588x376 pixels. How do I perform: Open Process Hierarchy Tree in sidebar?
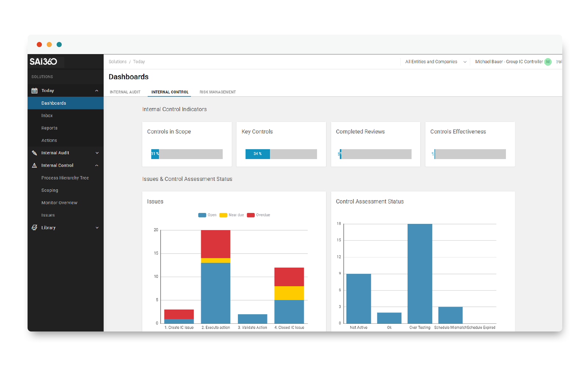click(x=65, y=178)
